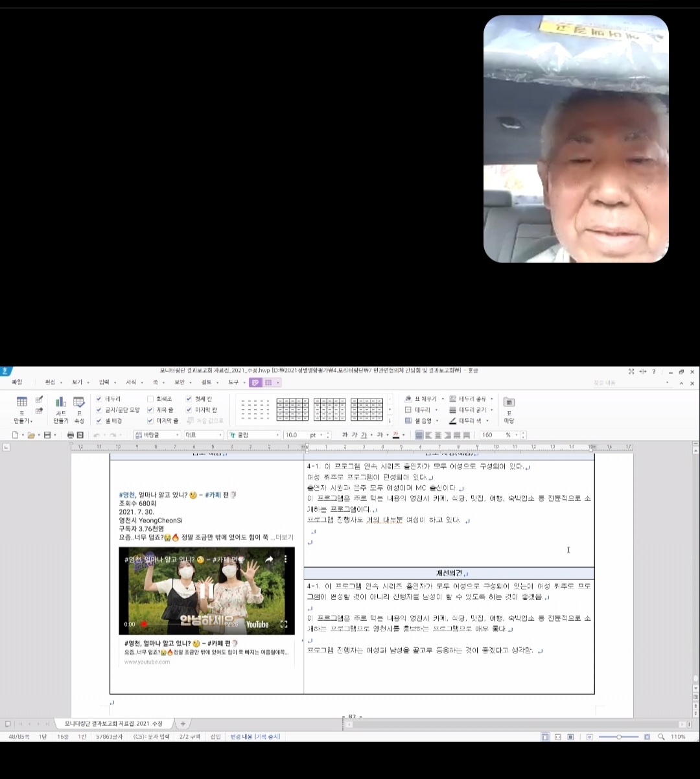Click 삽입 mode in status bar
Screen dimensions: 700x779
[215, 737]
